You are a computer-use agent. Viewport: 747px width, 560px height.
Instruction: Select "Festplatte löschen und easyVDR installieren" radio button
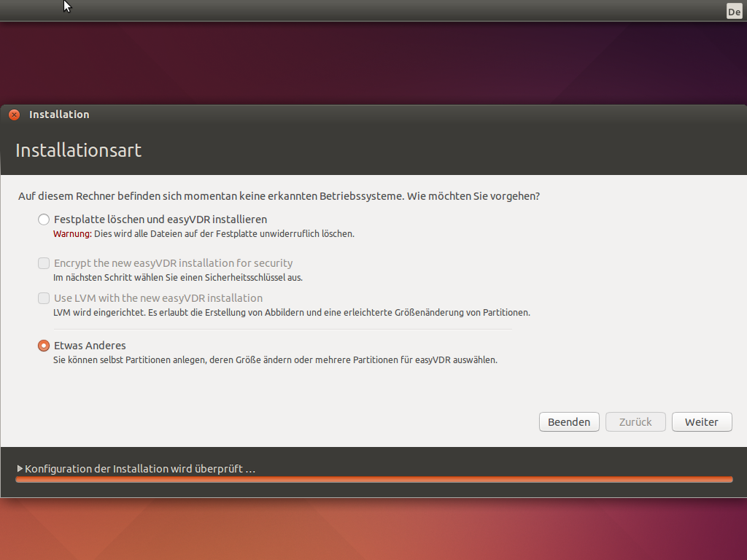[x=44, y=219]
